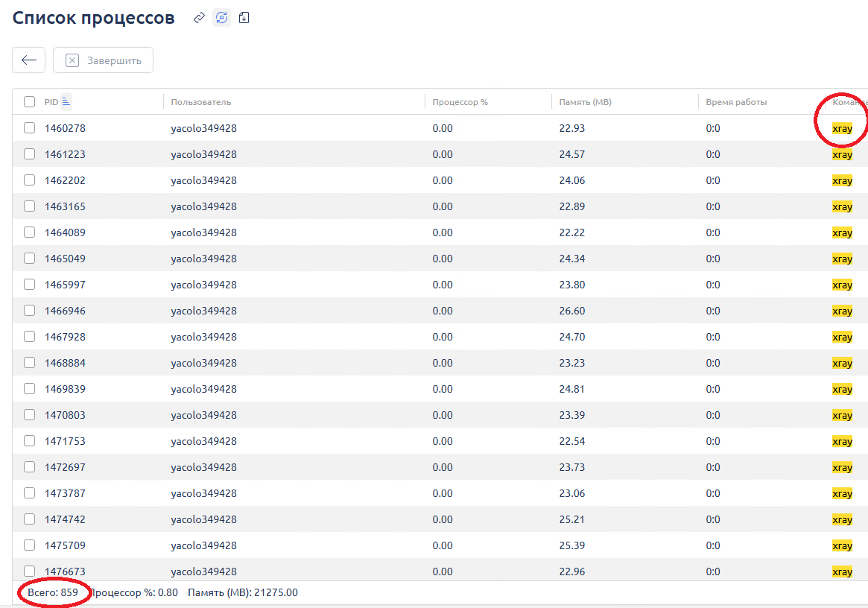868x608 pixels.
Task: Click username in the PID 1463165 row
Action: [203, 206]
